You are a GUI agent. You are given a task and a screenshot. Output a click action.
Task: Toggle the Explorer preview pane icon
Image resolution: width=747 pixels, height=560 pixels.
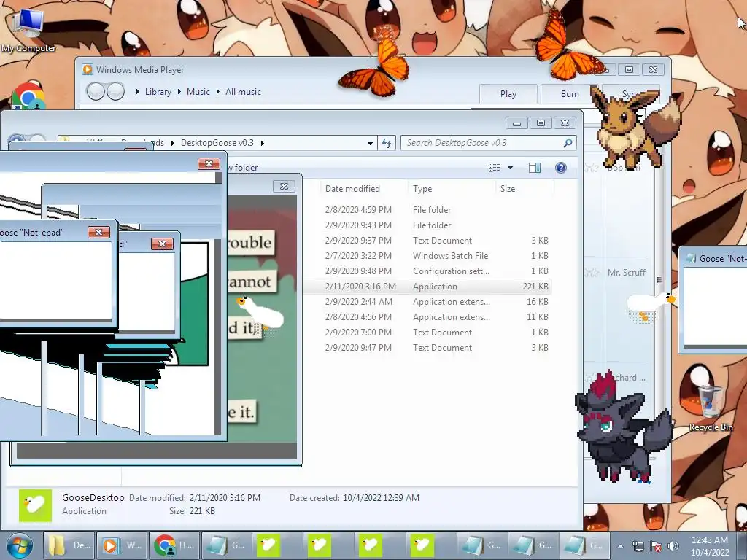coord(535,168)
